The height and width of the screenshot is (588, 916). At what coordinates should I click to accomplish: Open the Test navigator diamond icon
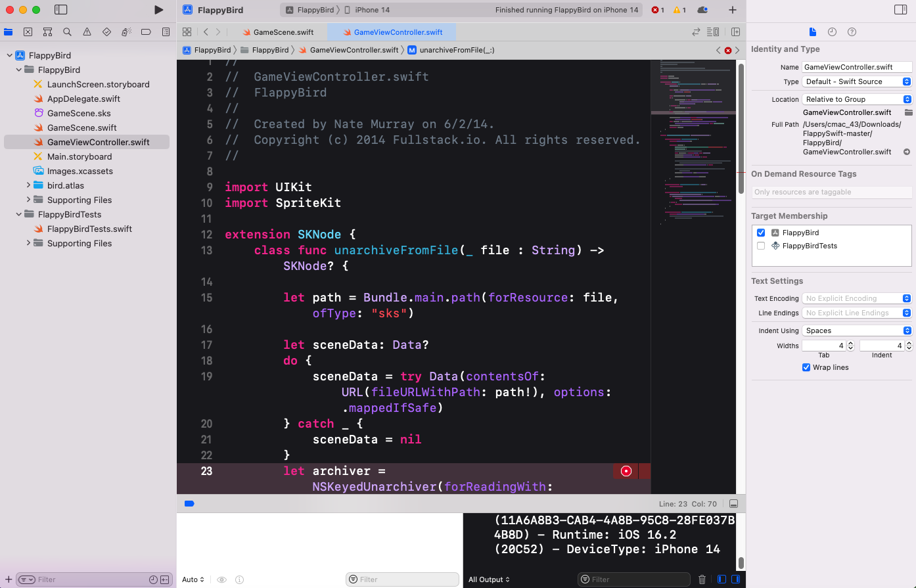106,32
